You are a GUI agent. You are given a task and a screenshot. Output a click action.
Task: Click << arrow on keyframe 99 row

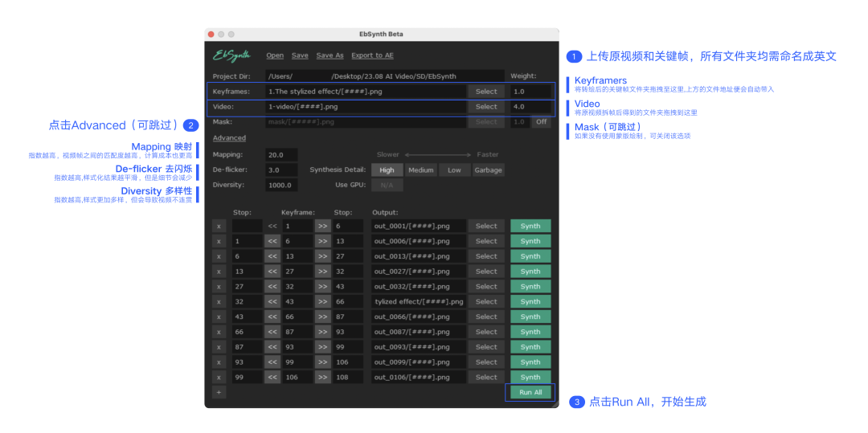272,362
